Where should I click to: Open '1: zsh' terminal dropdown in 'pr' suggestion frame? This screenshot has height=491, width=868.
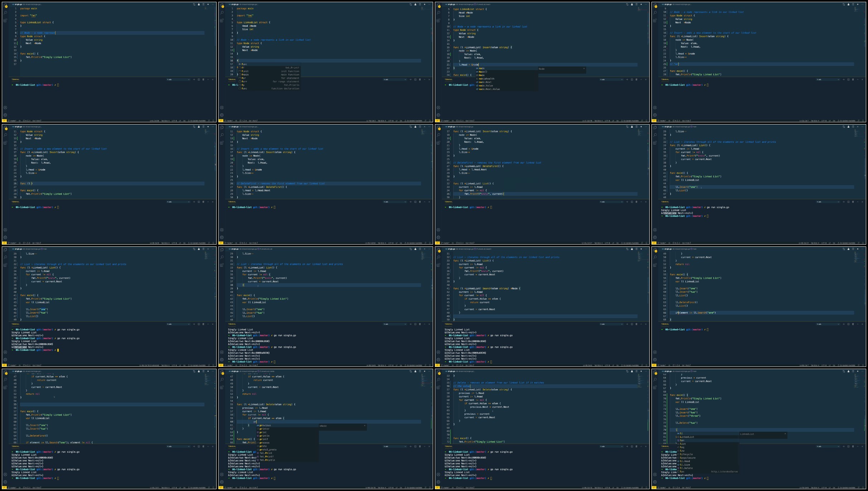click(395, 446)
